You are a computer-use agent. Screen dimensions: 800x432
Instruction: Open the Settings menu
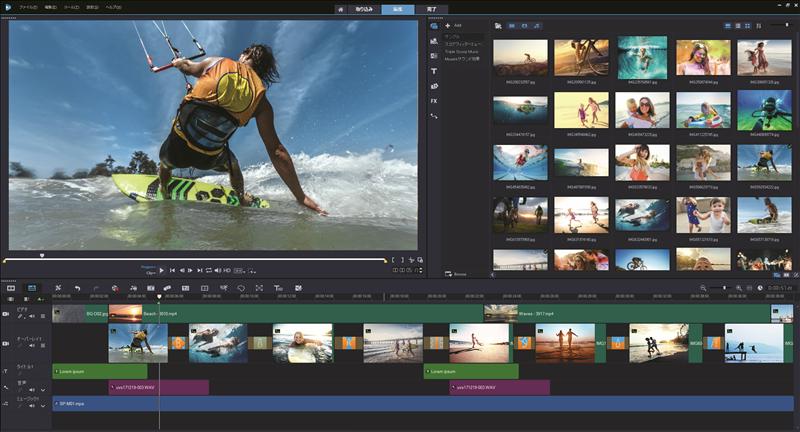(x=92, y=8)
